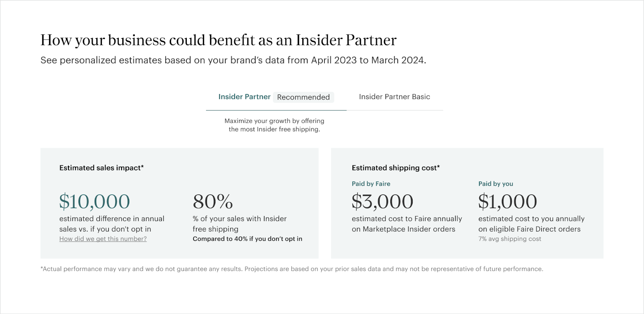Click the $10,000 sales estimate figure

click(x=95, y=201)
